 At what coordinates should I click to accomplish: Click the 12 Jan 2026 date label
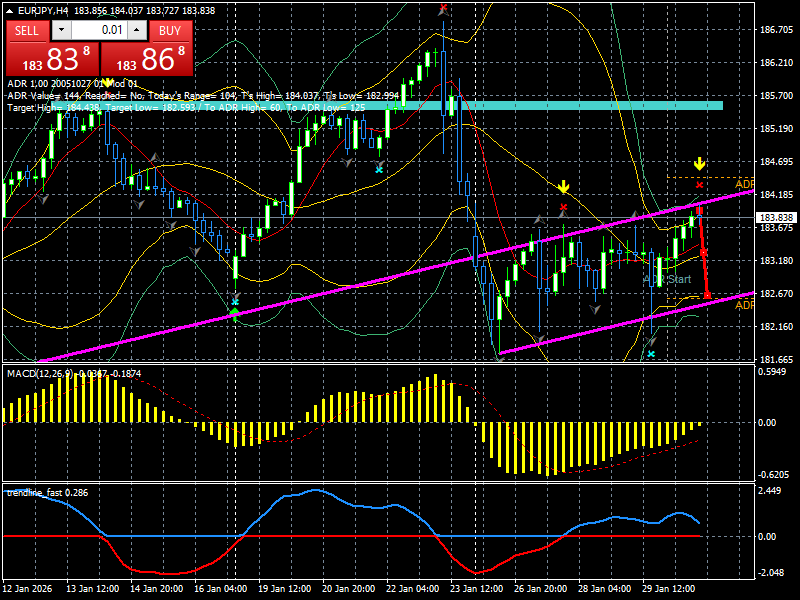pyautogui.click(x=27, y=589)
